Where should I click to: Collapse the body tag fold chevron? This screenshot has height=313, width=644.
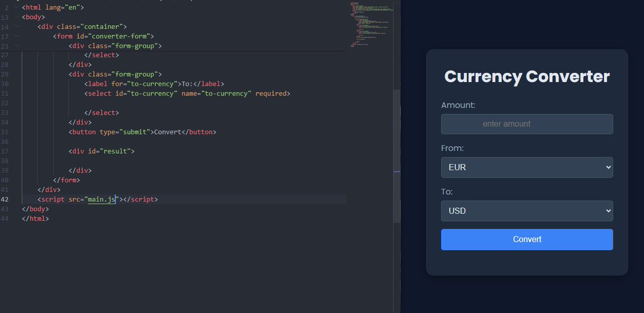(17, 17)
